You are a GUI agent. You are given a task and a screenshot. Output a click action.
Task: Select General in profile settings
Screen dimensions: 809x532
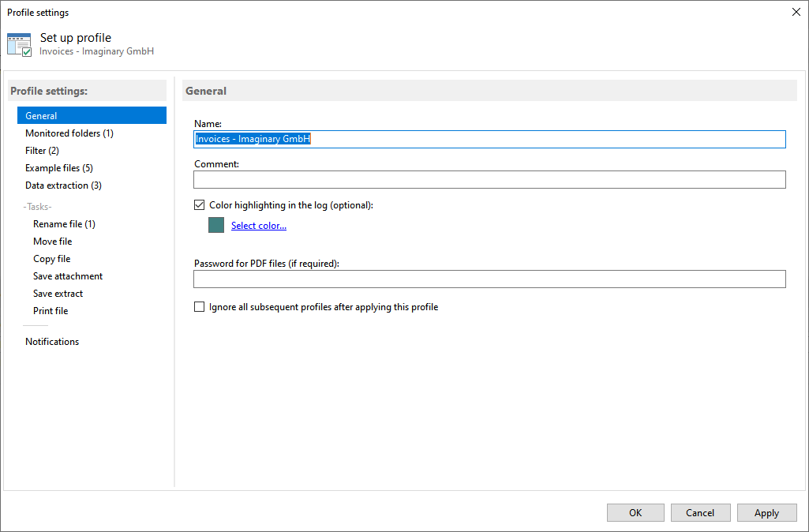[41, 116]
